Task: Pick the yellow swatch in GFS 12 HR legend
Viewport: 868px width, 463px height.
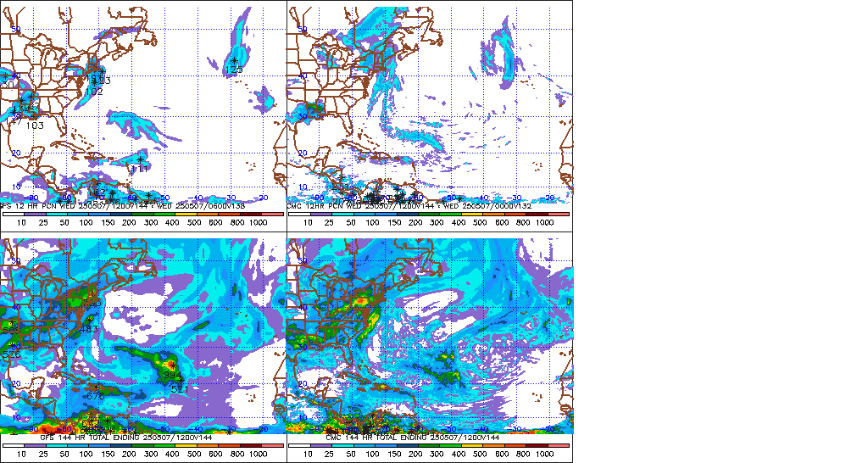Action: coord(186,215)
